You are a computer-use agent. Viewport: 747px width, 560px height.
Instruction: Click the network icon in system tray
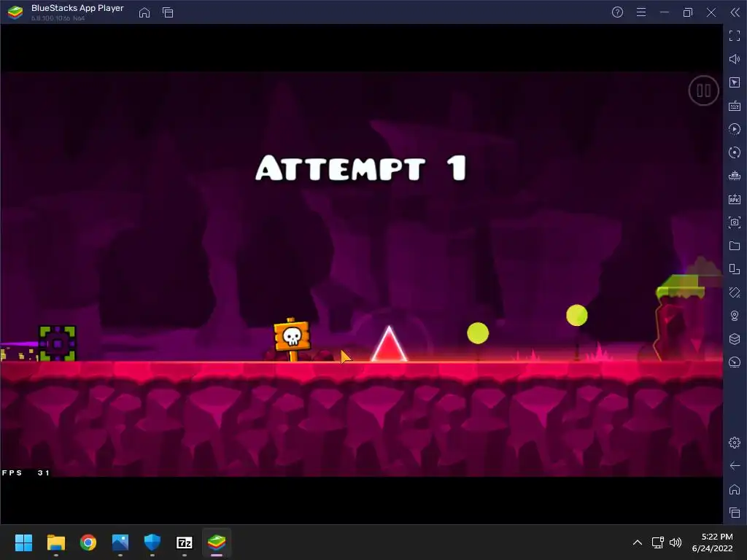click(x=658, y=542)
